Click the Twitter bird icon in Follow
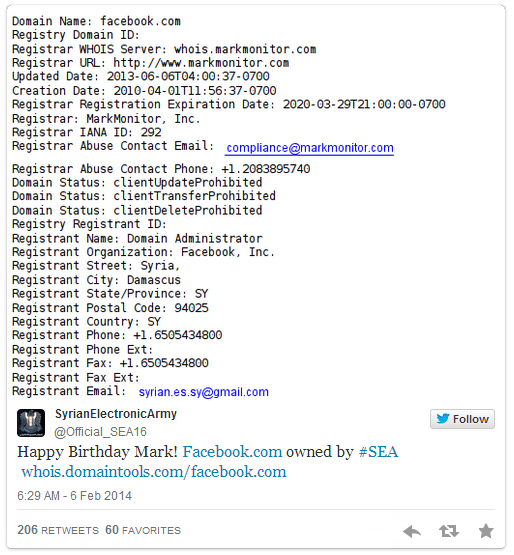This screenshot has width=514, height=555. tap(443, 419)
